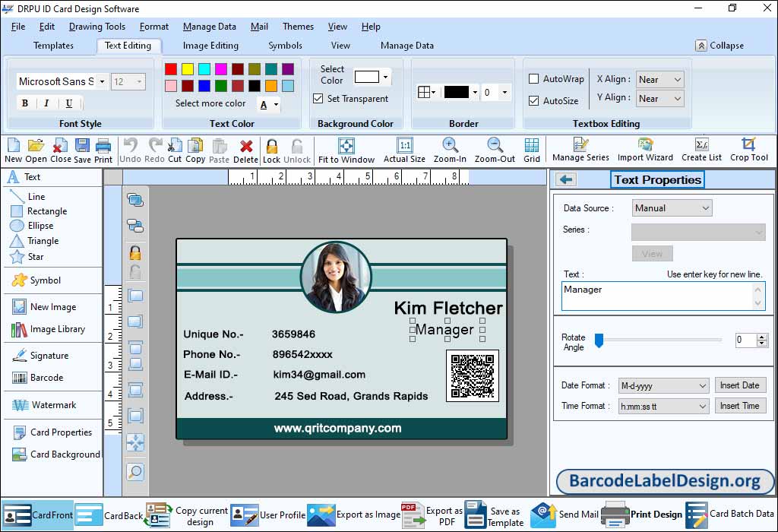Select the QR code on the card
The height and width of the screenshot is (532, 778).
click(x=473, y=375)
